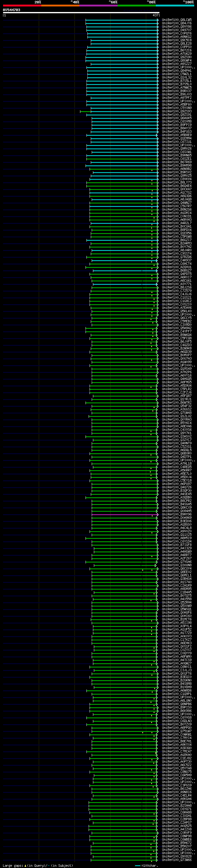197x868 pixels.
Task: Open hit UniRef100_Q9C5C8
Action: 177,40
